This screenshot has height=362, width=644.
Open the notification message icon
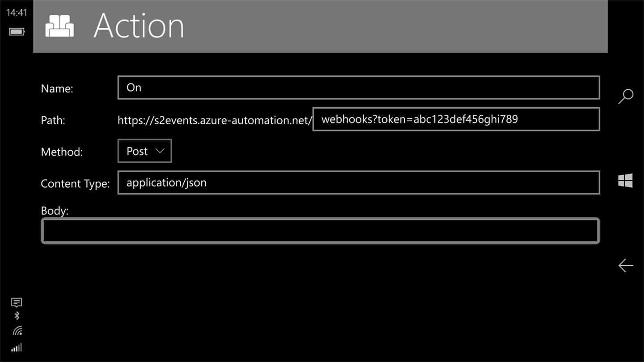[x=17, y=303]
